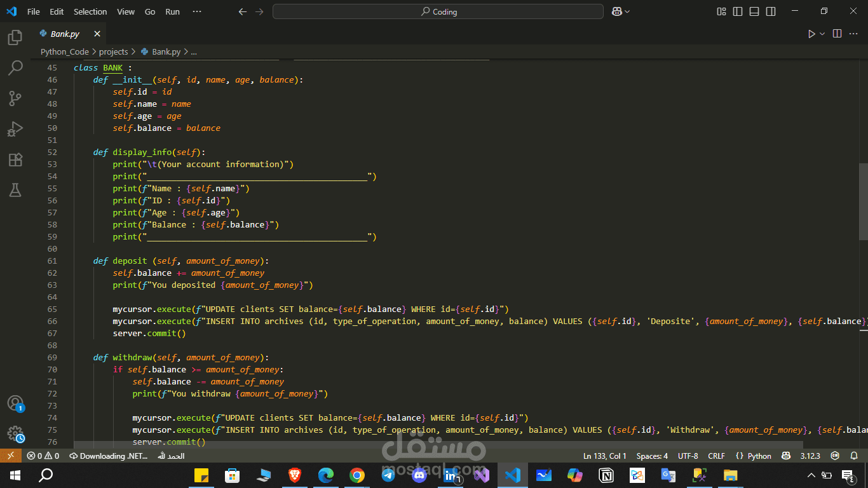Open the Edit menu
The height and width of the screenshot is (488, 868).
click(57, 11)
